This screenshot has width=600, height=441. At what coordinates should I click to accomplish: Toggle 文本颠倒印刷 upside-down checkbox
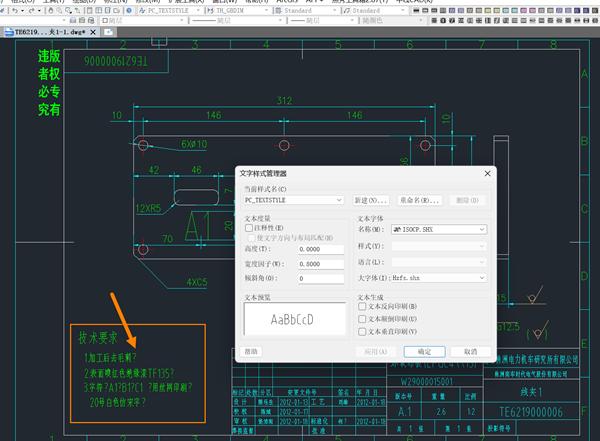[363, 318]
